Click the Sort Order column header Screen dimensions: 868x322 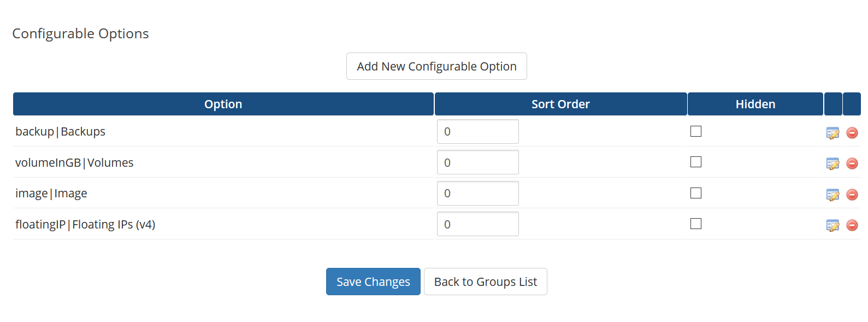pyautogui.click(x=560, y=104)
